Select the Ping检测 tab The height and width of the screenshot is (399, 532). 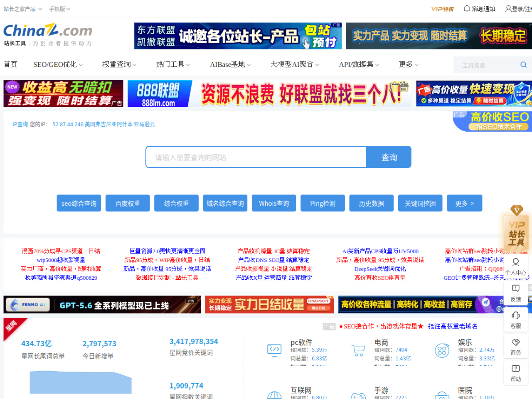[323, 203]
